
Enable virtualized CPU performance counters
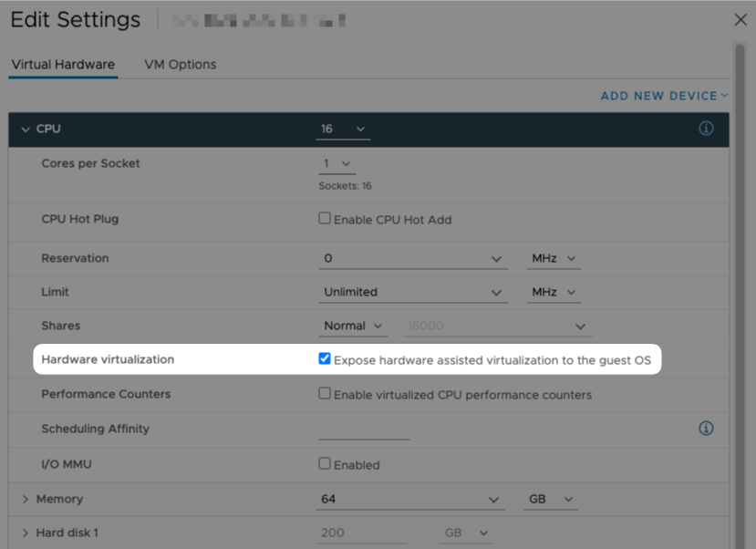[x=324, y=394]
